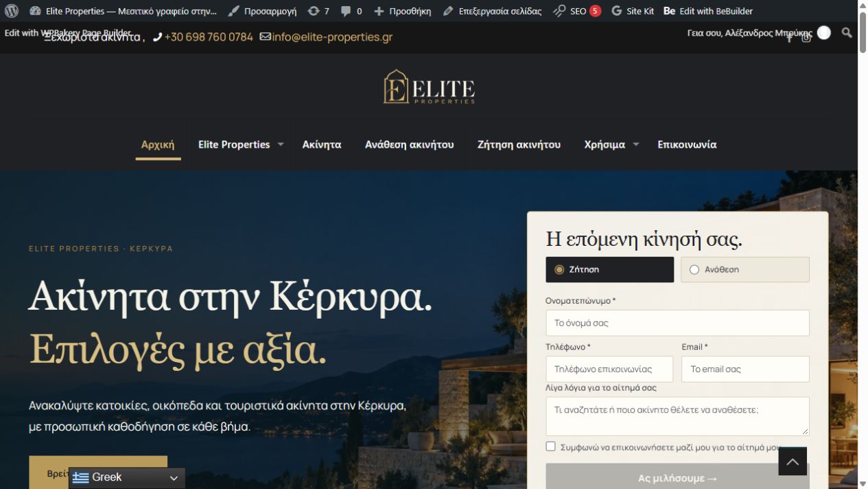Open the Facebook social icon
The width and height of the screenshot is (868, 489).
tap(789, 38)
